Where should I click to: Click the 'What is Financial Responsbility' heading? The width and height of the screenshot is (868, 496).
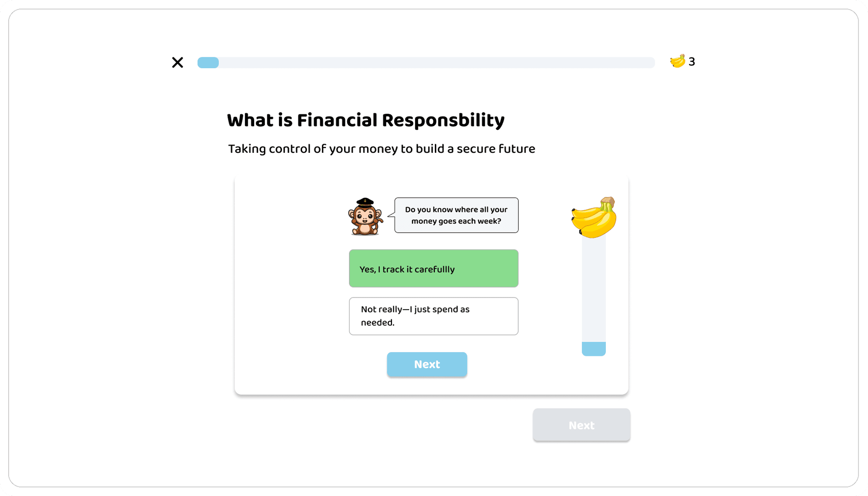[x=365, y=120]
